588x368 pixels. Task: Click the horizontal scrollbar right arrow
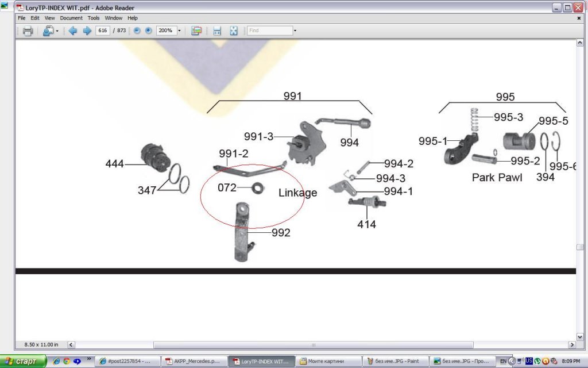click(x=572, y=344)
